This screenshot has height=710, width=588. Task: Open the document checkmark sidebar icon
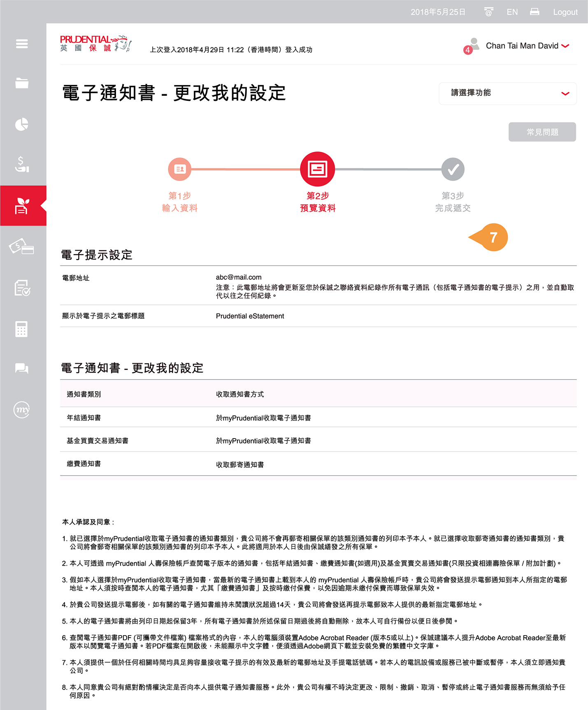pos(22,288)
